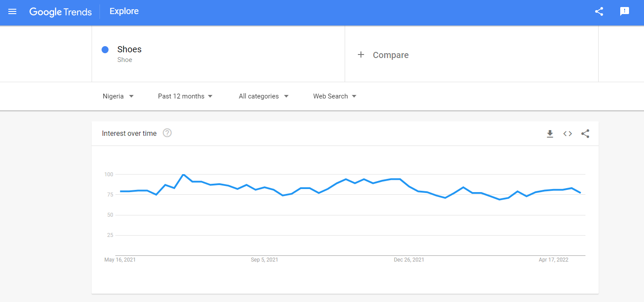The image size is (644, 302).
Task: Download interest over time CSV
Action: [x=550, y=134]
